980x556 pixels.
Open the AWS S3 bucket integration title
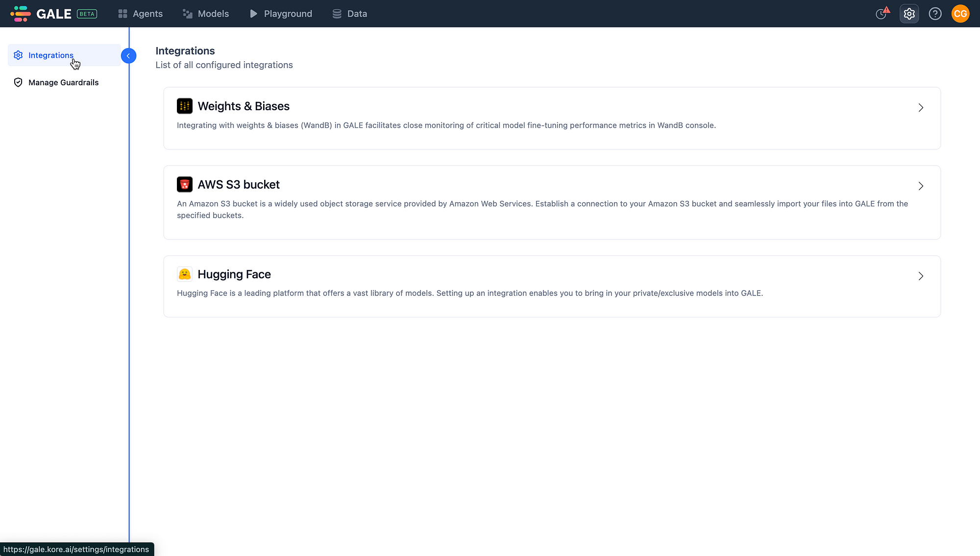point(239,185)
